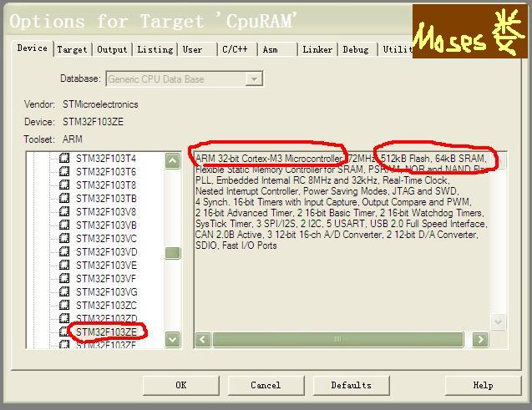This screenshot has height=410, width=532.
Task: Select STM32F103VB device
Action: click(x=106, y=225)
